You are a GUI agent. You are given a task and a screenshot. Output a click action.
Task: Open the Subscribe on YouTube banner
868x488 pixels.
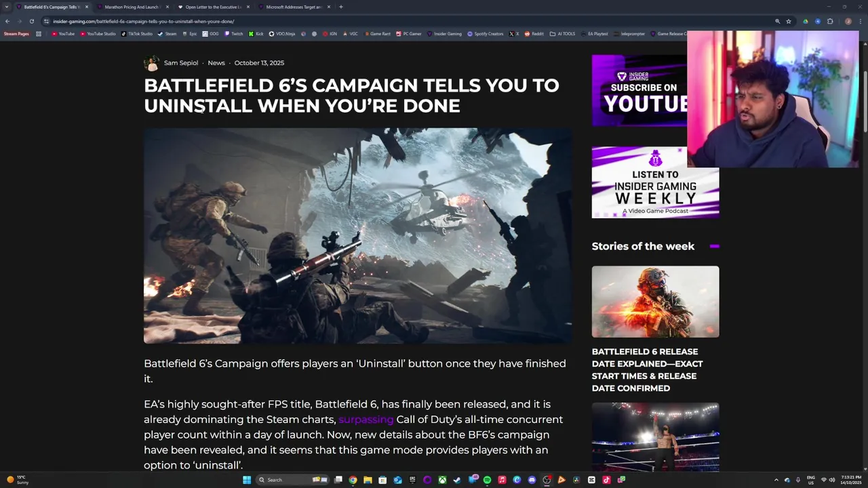point(639,91)
